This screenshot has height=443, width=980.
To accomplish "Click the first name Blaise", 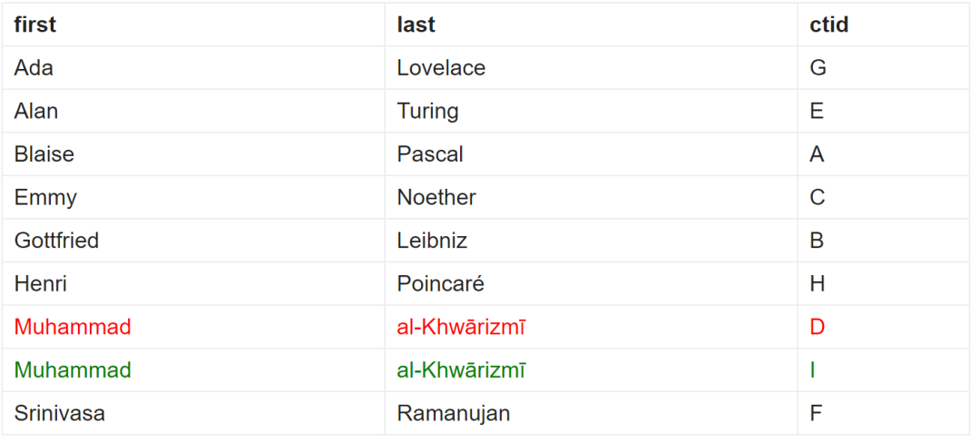I will coord(44,154).
